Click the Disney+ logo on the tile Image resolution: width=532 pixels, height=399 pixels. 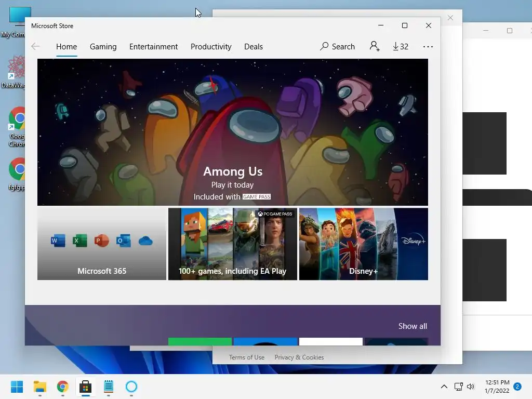[413, 241]
